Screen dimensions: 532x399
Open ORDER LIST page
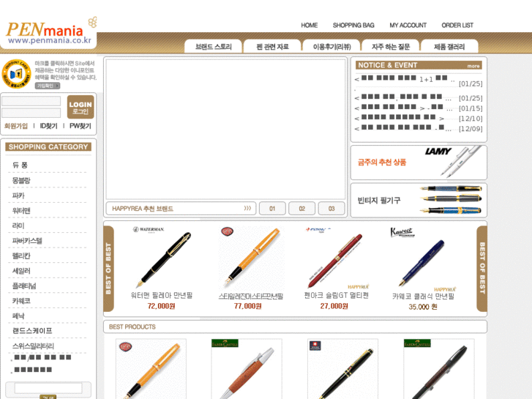tap(457, 25)
